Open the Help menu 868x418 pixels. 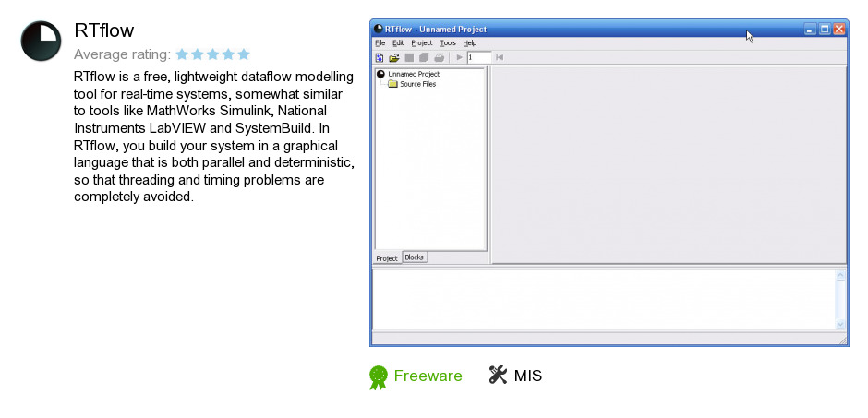point(469,43)
